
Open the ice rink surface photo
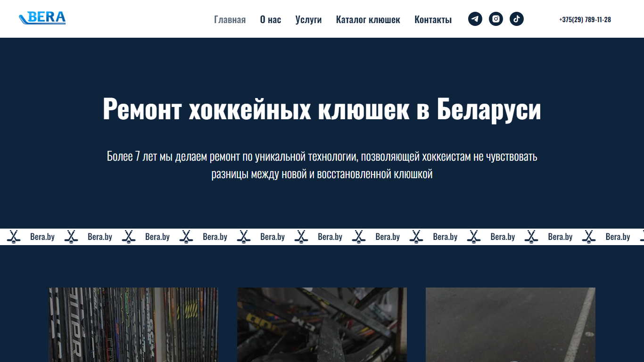511,325
